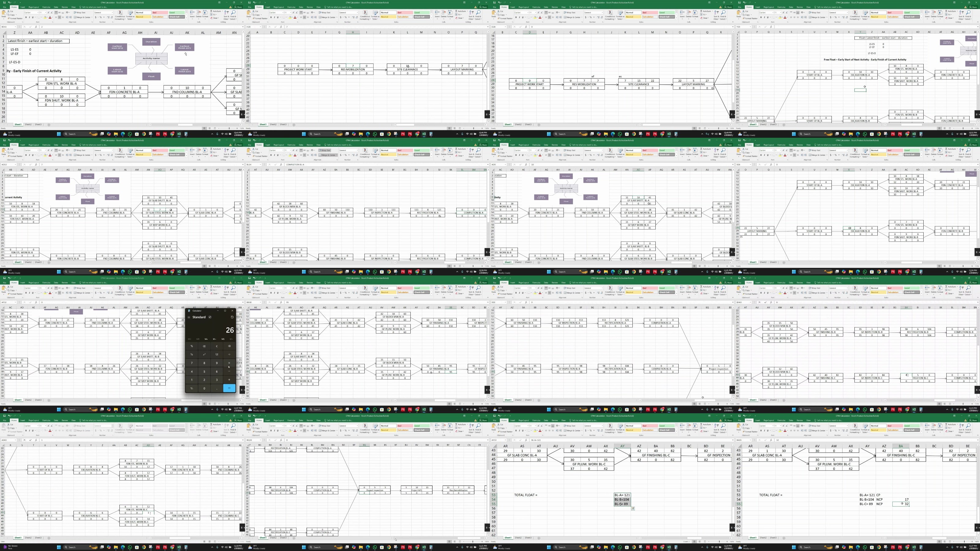Screen dimensions: 980x551
Task: Open Formulas tab in Excel window with BA55 selected
Action: (x=782, y=421)
